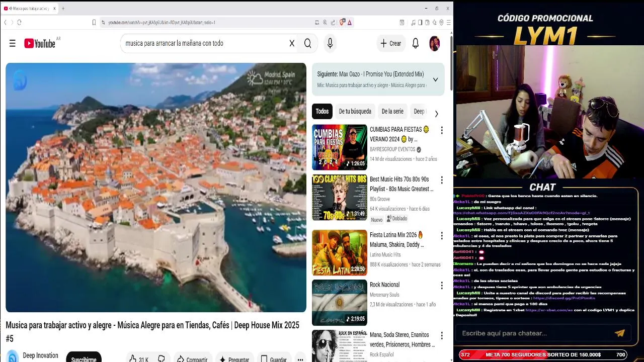Click the Brave Rewards triangle icon

coord(350,22)
